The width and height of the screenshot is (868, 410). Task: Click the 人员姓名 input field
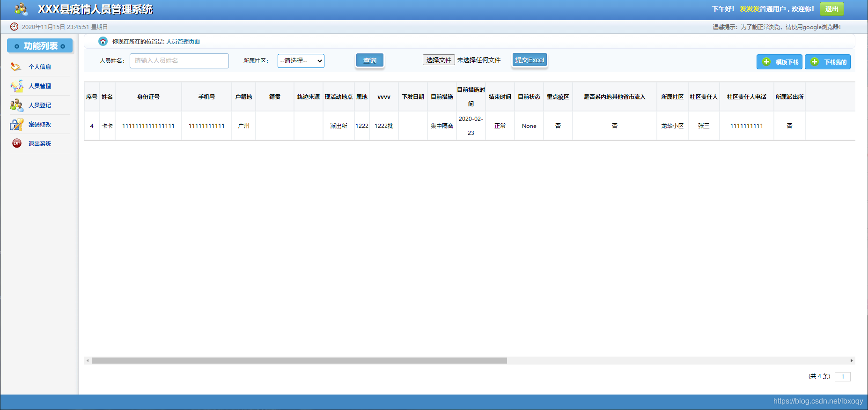click(x=179, y=61)
